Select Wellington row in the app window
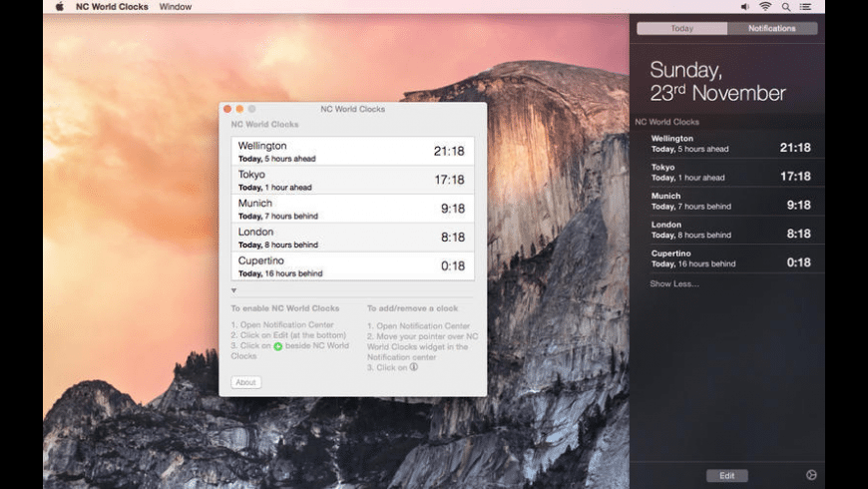 [352, 151]
